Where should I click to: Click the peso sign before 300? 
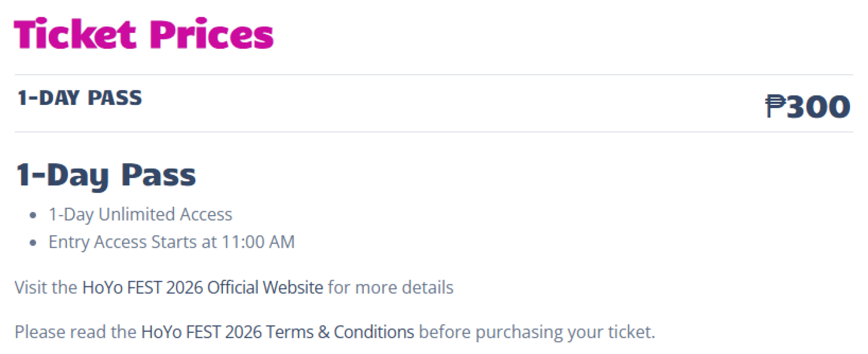tap(776, 106)
